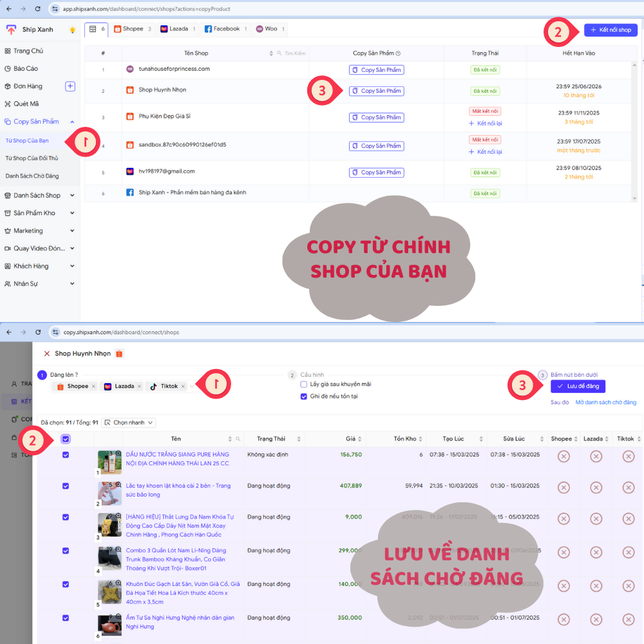The image size is (644, 644).
Task: Click the Lưu để đăng button
Action: (578, 386)
